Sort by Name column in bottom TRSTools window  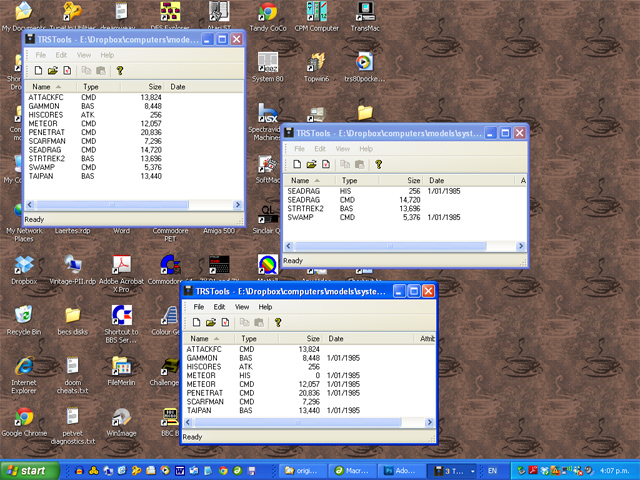(x=209, y=339)
